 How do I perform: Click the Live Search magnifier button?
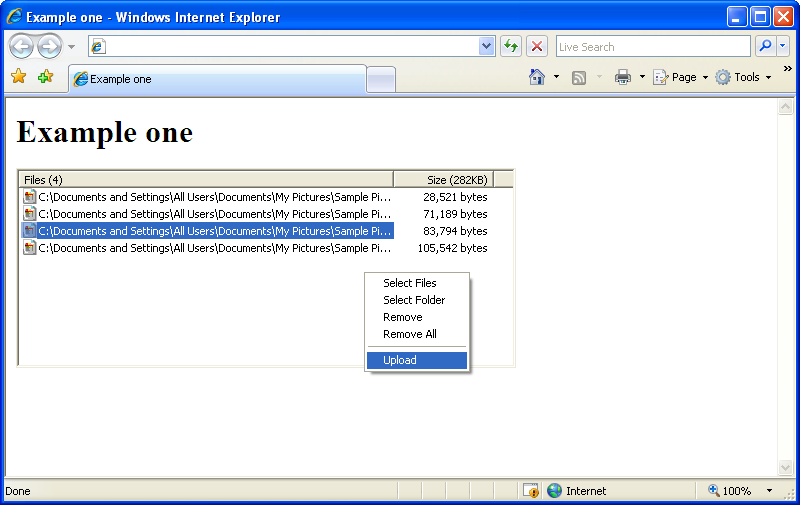point(764,46)
